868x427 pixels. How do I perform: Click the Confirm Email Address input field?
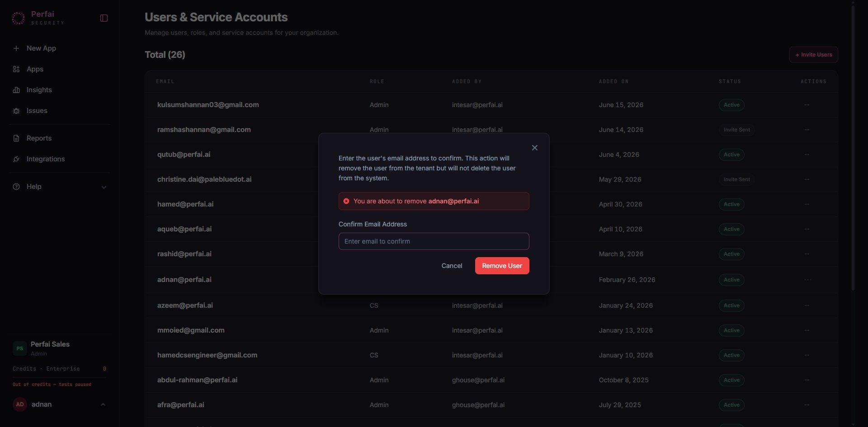[x=434, y=241]
